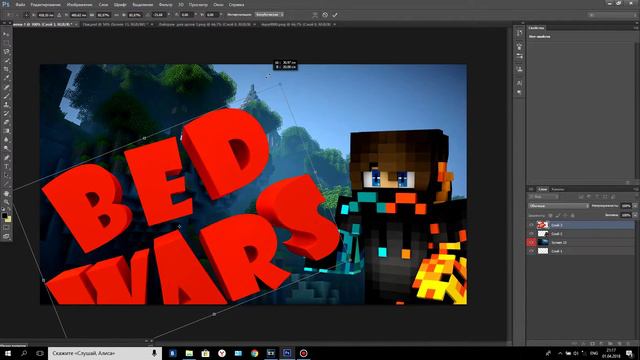640x360 pixels.
Task: Select the Move tool
Action: [x=6, y=34]
